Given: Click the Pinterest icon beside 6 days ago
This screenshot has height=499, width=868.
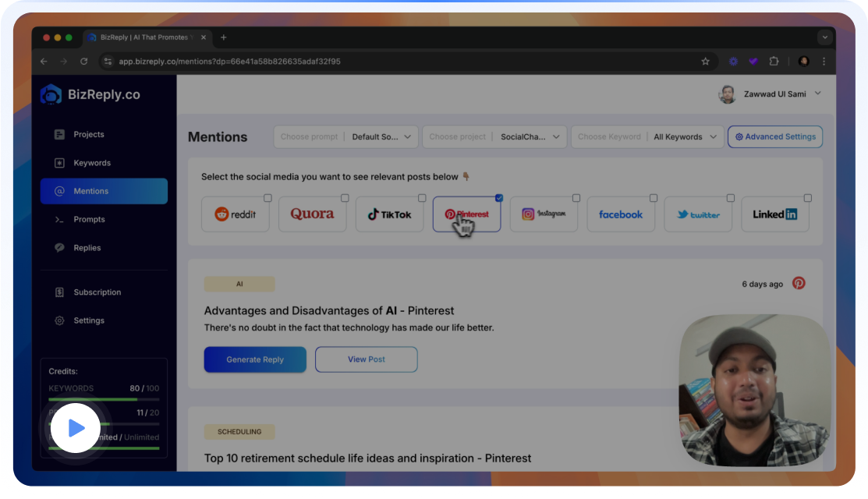Looking at the screenshot, I should pos(799,283).
